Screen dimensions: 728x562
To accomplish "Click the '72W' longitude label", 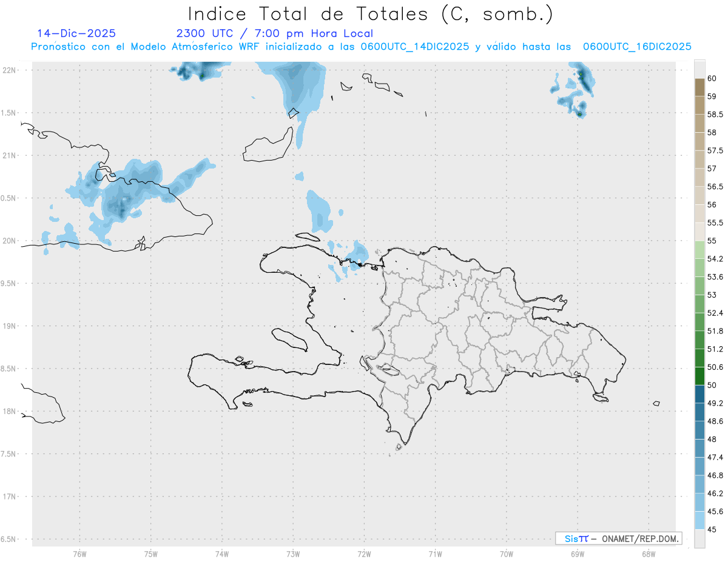I will [364, 554].
